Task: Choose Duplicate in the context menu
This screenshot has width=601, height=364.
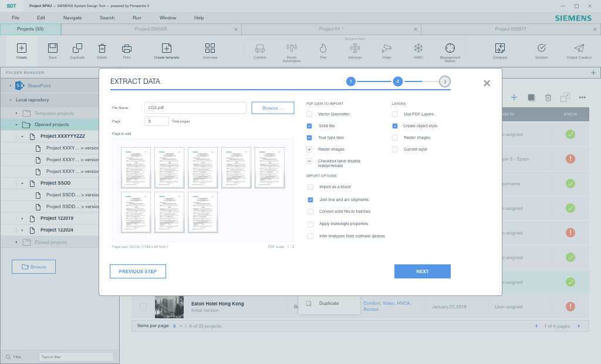Action: 329,303
